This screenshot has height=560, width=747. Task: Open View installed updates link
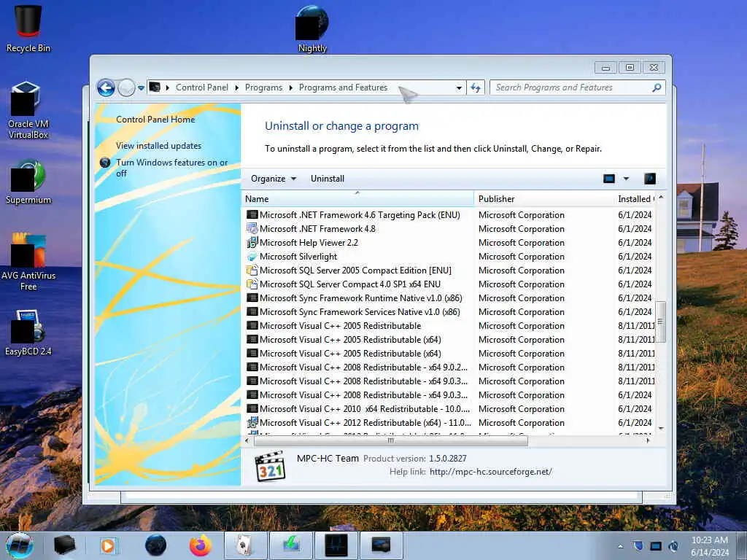pyautogui.click(x=158, y=146)
